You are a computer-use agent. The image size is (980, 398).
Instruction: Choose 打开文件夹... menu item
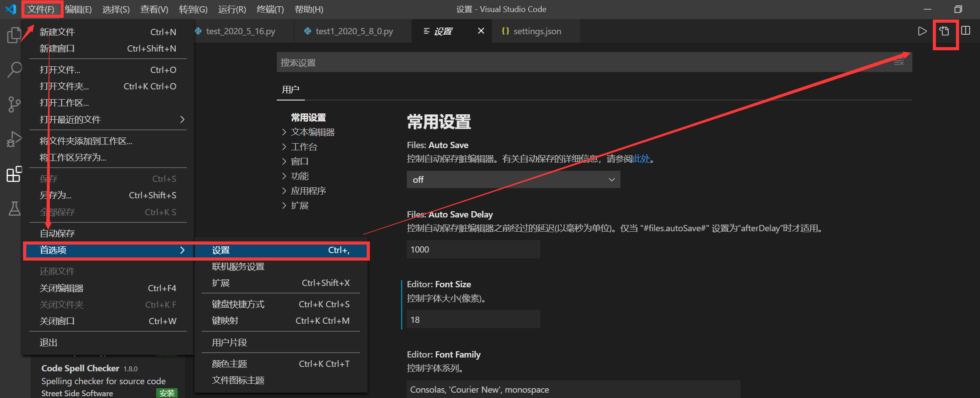click(108, 86)
